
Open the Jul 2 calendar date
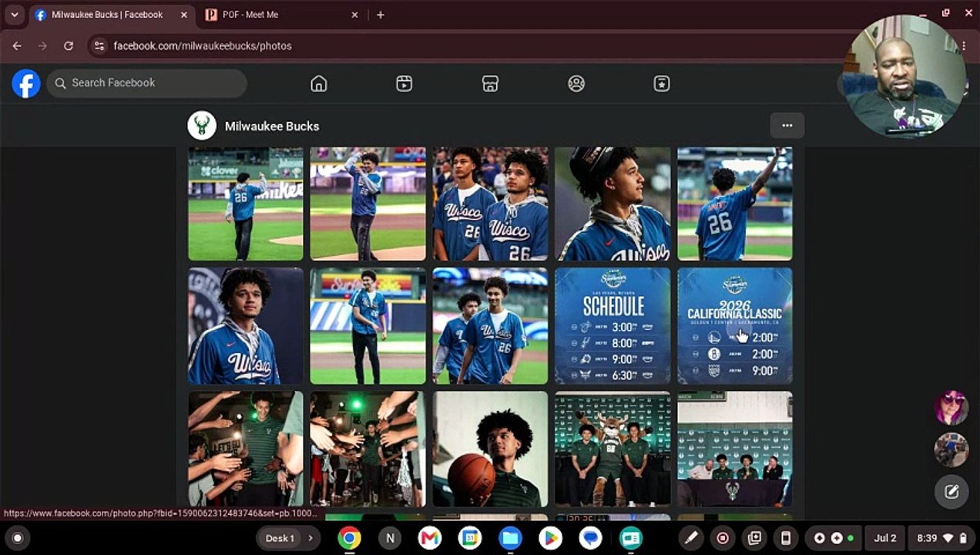(885, 538)
